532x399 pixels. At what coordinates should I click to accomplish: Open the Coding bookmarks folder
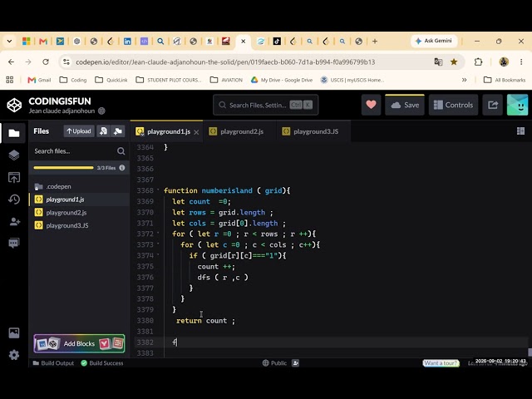pyautogui.click(x=73, y=80)
